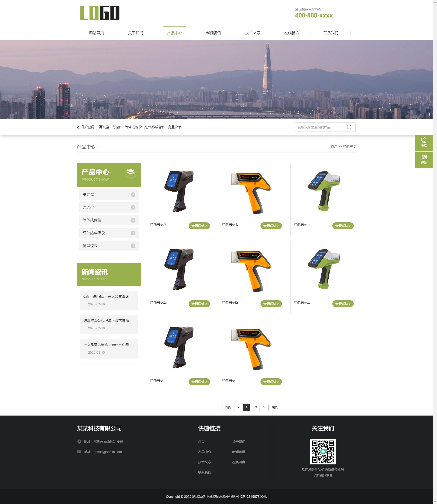Viewport: 437px width, 504px height.
Task: Open the 产品展示七 product thumbnail
Action: coord(251,193)
